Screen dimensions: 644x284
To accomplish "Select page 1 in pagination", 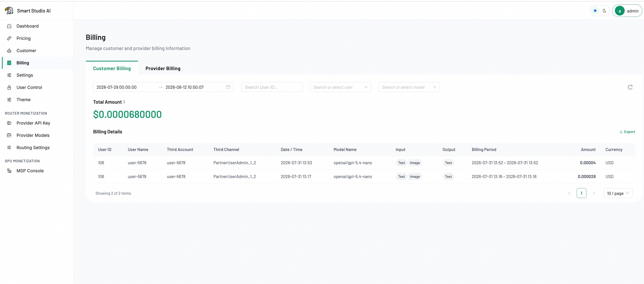I will tap(582, 193).
